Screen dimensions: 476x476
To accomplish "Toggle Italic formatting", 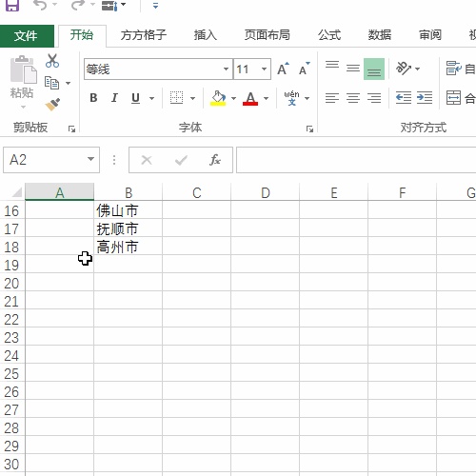I will [x=114, y=98].
